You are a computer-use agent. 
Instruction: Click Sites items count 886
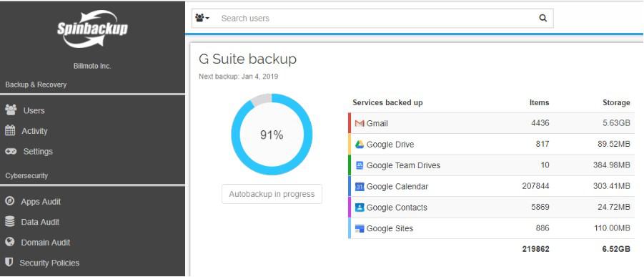coord(543,228)
